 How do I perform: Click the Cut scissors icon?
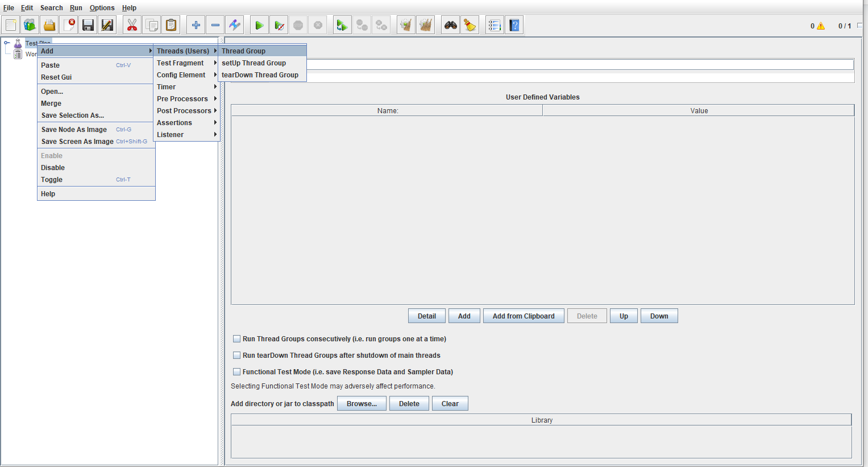pos(132,25)
